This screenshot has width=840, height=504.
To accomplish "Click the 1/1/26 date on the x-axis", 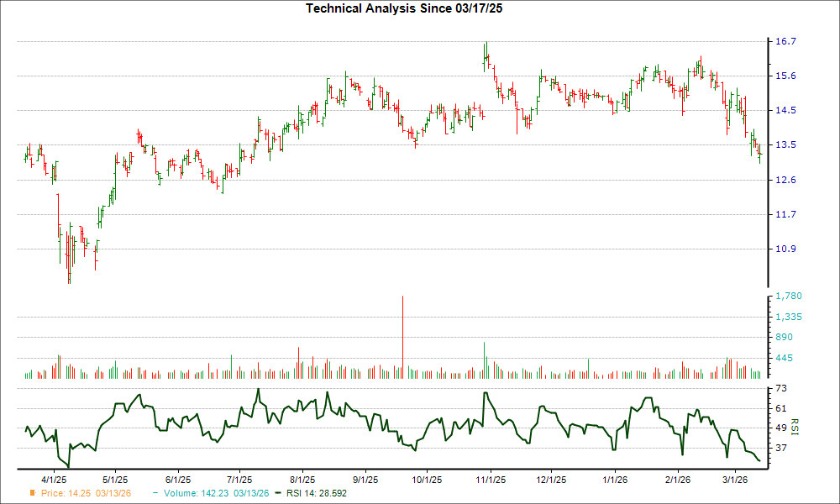I will click(615, 480).
